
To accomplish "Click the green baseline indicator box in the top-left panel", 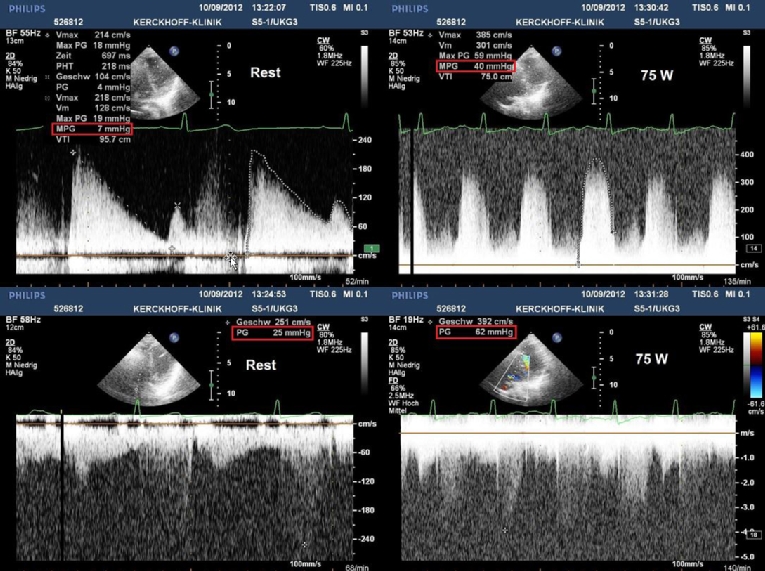I will click(370, 248).
